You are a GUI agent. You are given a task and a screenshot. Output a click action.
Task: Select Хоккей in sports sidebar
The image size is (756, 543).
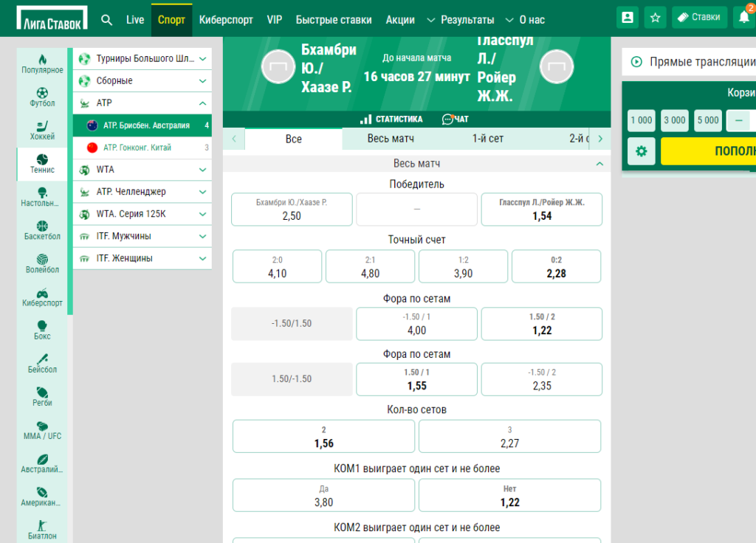42,131
